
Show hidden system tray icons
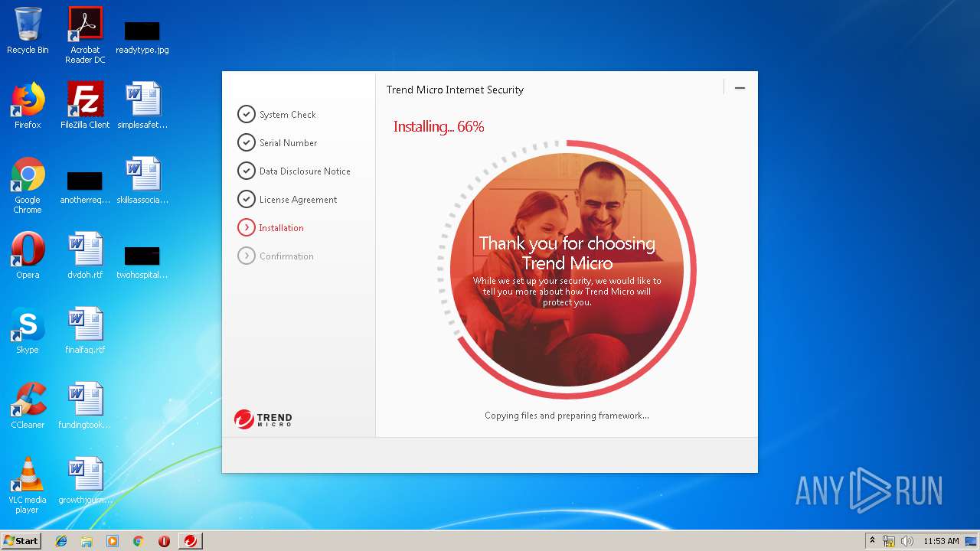coord(872,540)
